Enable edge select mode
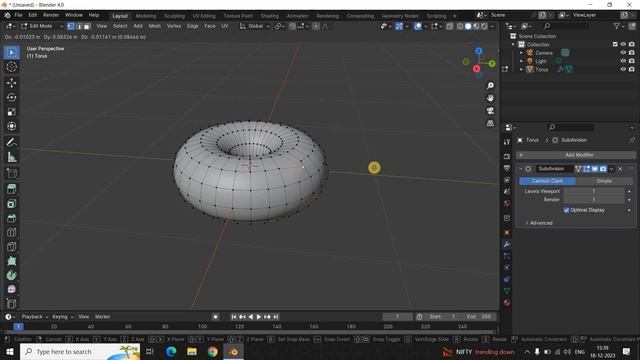Screen dimensions: 640x360 (79, 26)
